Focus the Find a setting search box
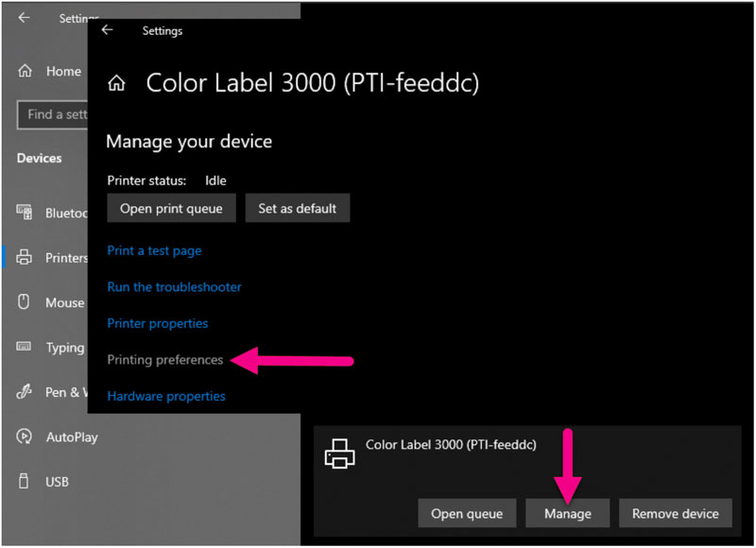This screenshot has height=548, width=756. (53, 114)
